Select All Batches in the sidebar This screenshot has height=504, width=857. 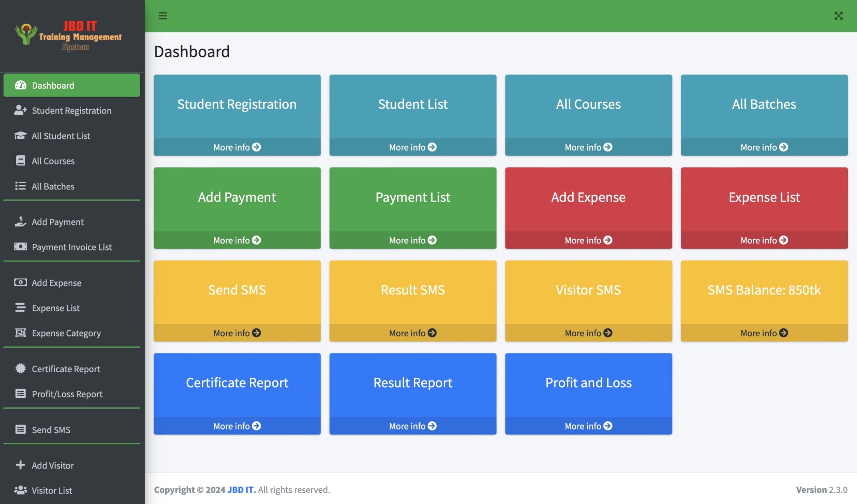tap(53, 187)
